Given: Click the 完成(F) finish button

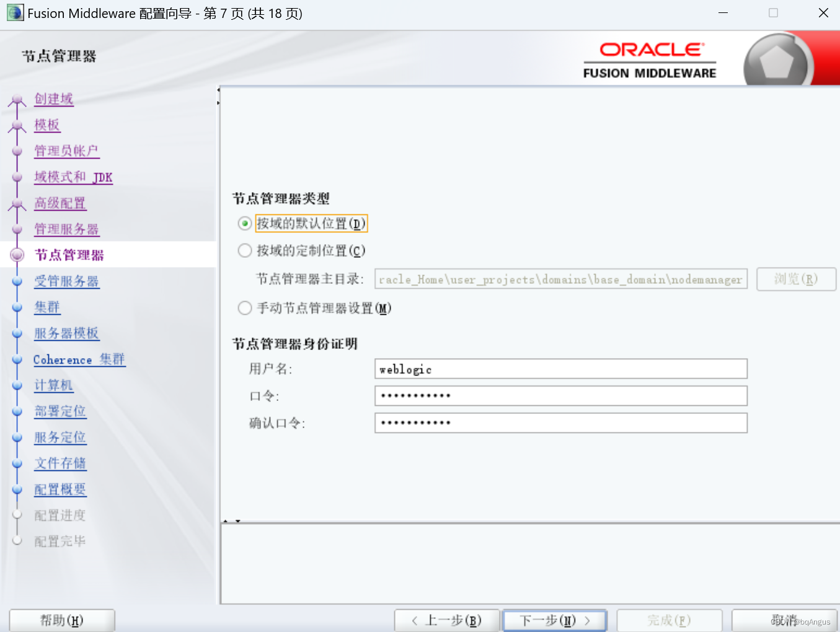Looking at the screenshot, I should point(670,620).
